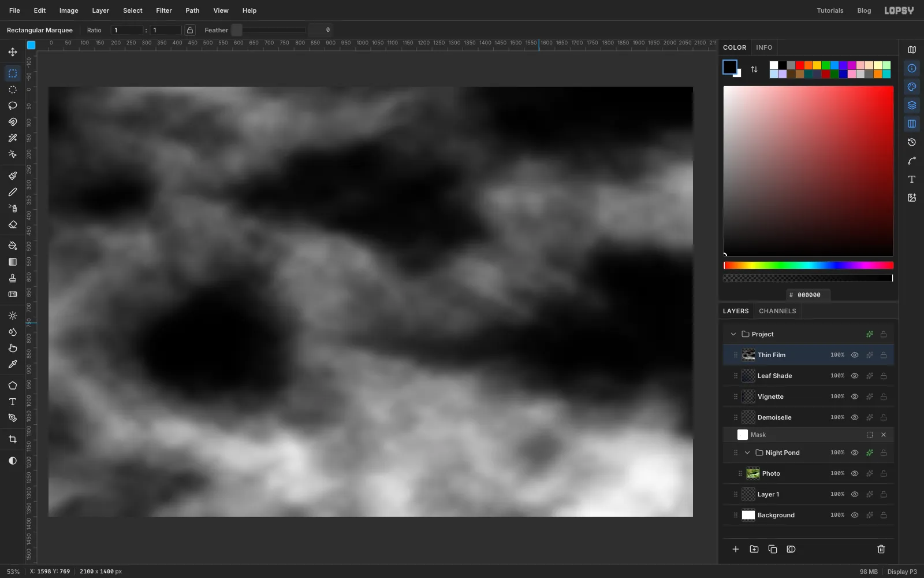Screen dimensions: 924x578
Task: Click the trash icon to delete layer
Action: tap(881, 549)
